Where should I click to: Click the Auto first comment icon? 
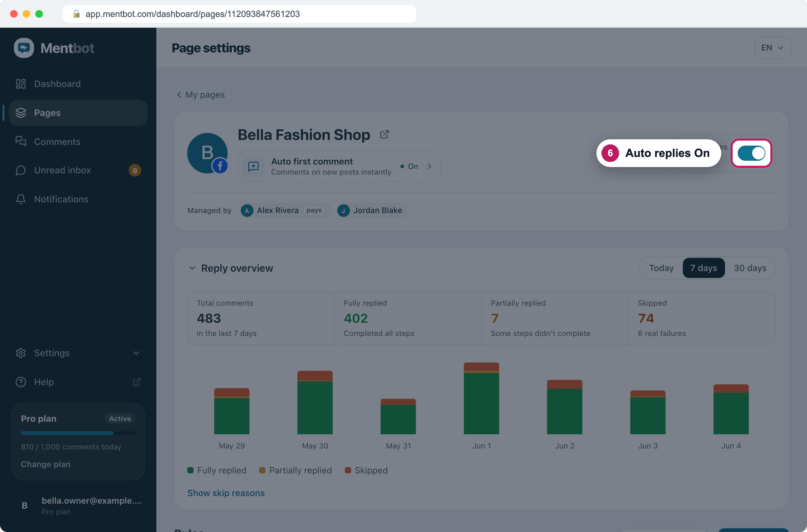pos(253,166)
